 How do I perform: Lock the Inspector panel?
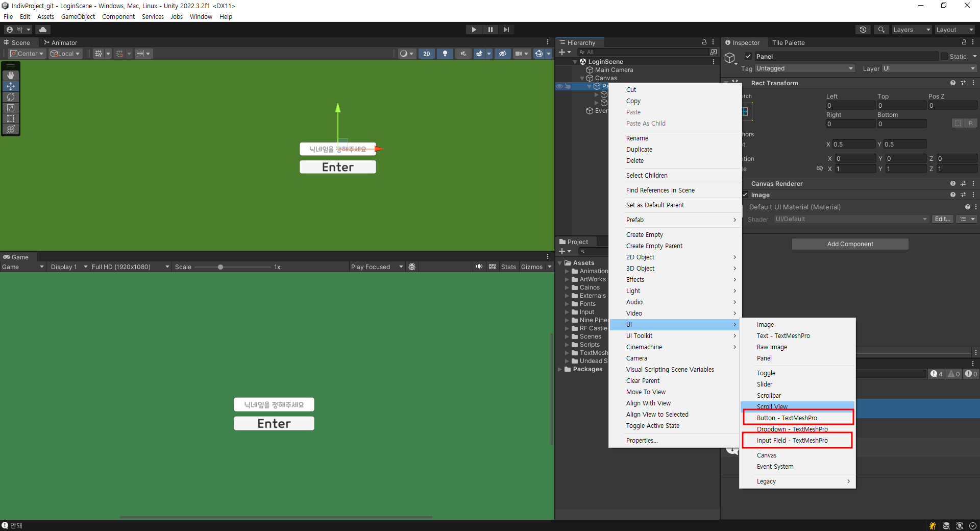click(x=964, y=42)
